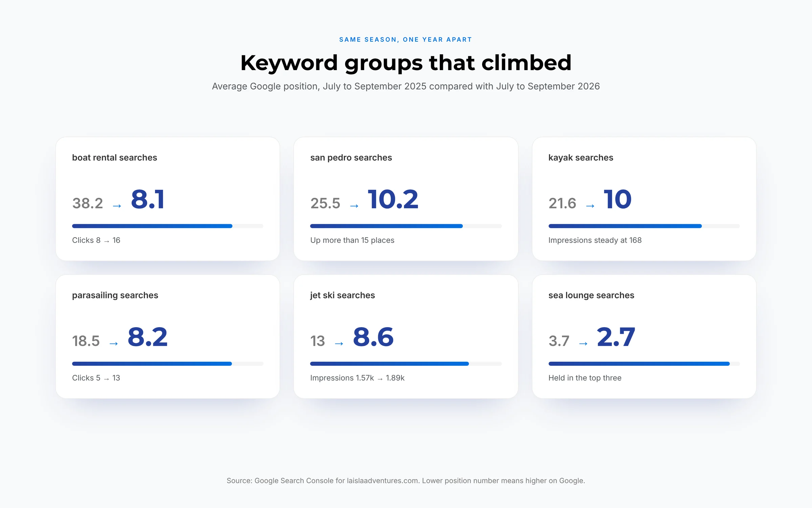
Task: Click the parasailing progress bar
Action: [167, 364]
